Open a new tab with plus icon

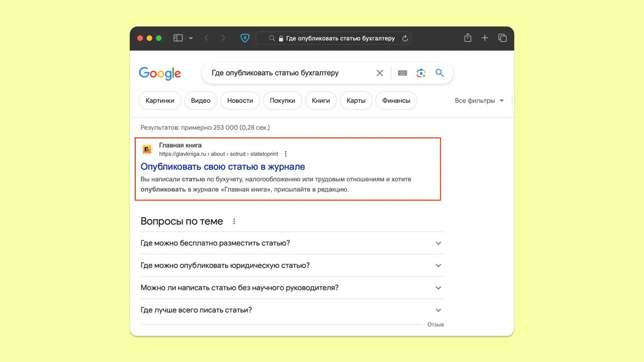tap(485, 38)
